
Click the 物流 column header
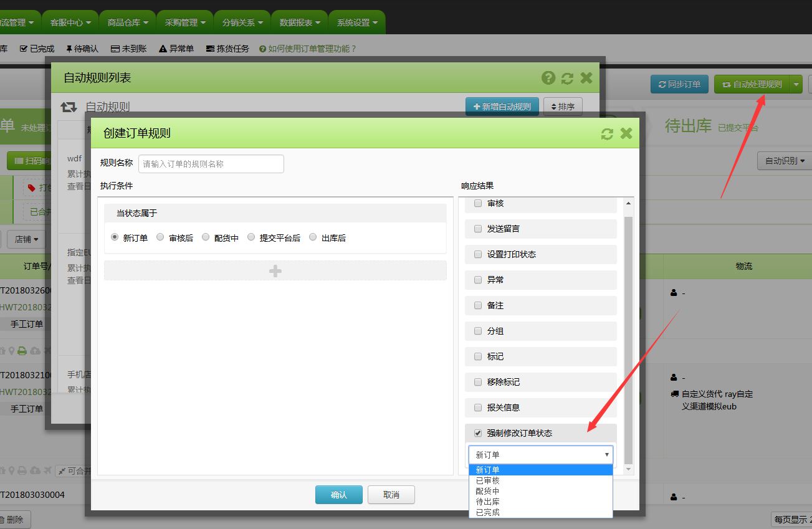[x=744, y=266]
